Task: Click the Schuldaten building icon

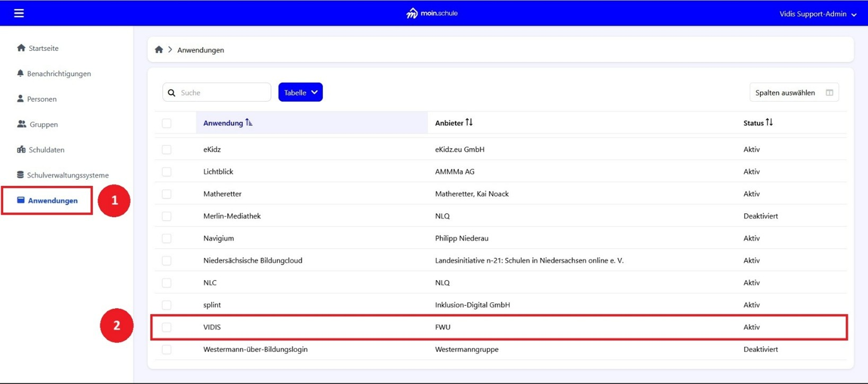Action: 21,150
